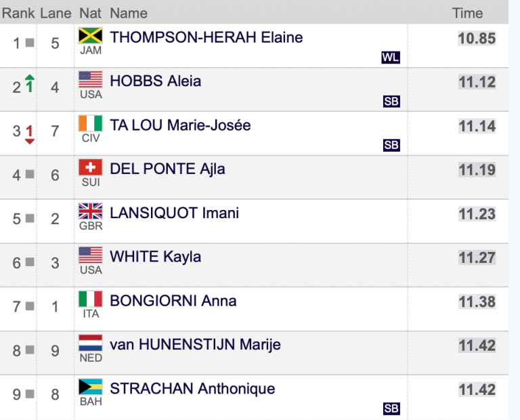Open TA LOU Marie-Josée athlete link

coord(180,125)
